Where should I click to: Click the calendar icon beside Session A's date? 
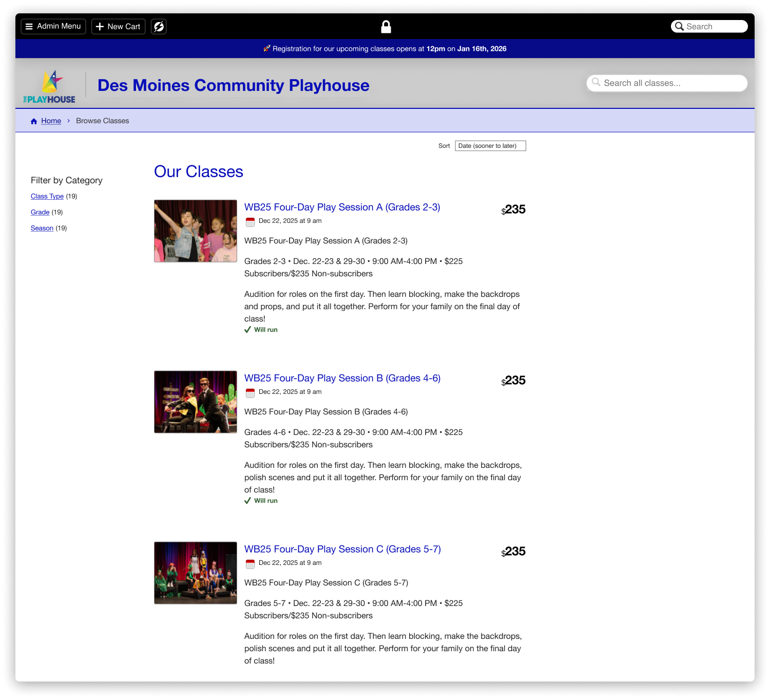pyautogui.click(x=250, y=222)
